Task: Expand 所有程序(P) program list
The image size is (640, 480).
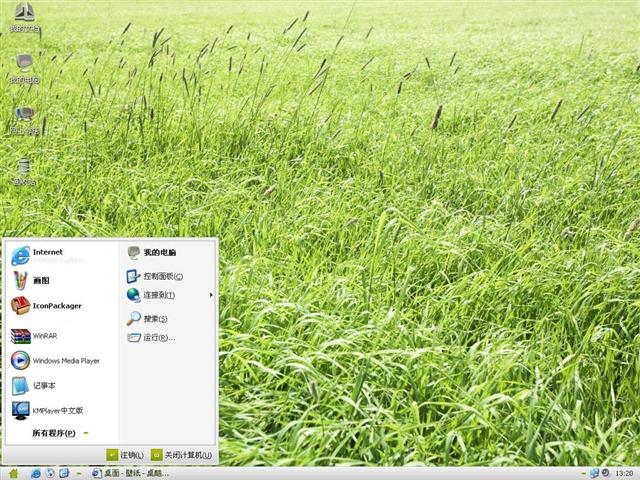Action: pyautogui.click(x=54, y=433)
